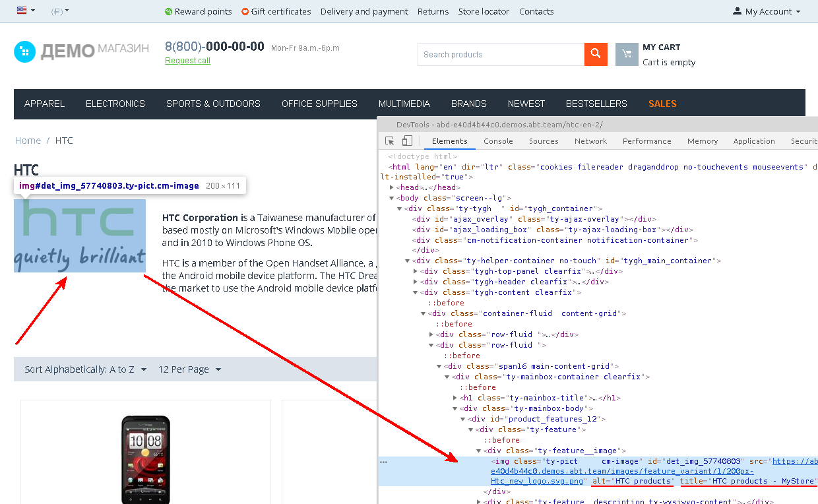Click the Search products input field

coord(500,54)
